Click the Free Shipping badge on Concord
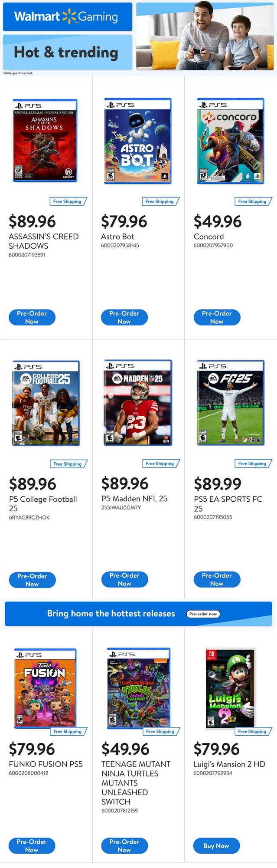This screenshot has width=277, height=868. point(253,201)
